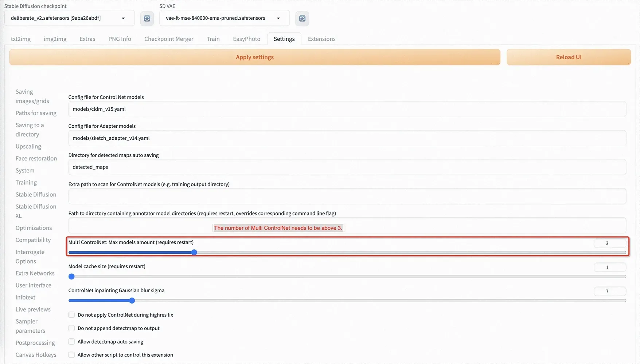The height and width of the screenshot is (364, 640).
Task: Click the Model cache size number field
Action: click(610, 267)
